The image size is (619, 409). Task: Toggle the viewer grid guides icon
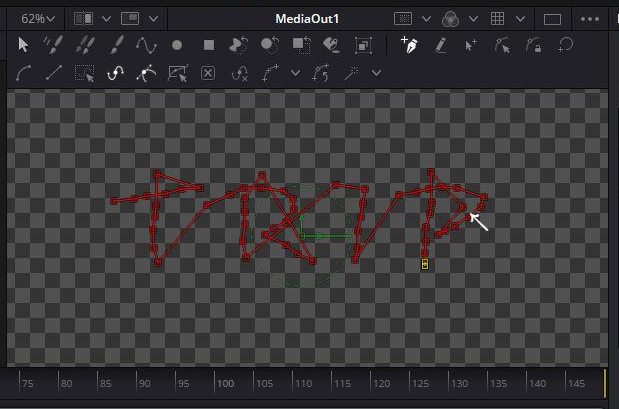click(497, 19)
